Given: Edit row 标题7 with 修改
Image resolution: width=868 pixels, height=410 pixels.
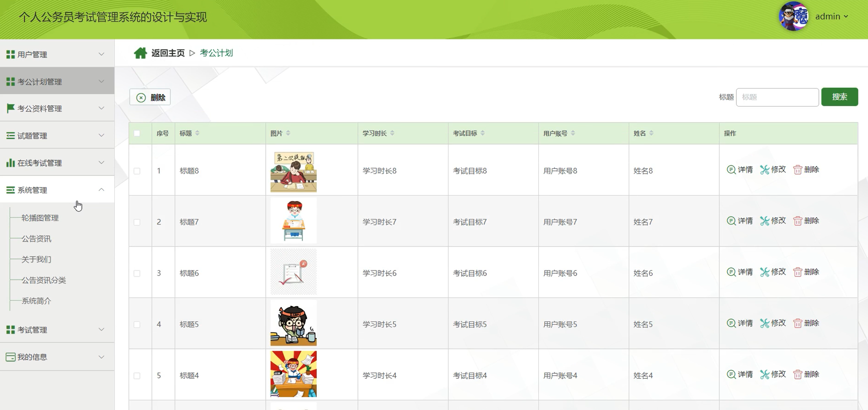Looking at the screenshot, I should [x=773, y=221].
